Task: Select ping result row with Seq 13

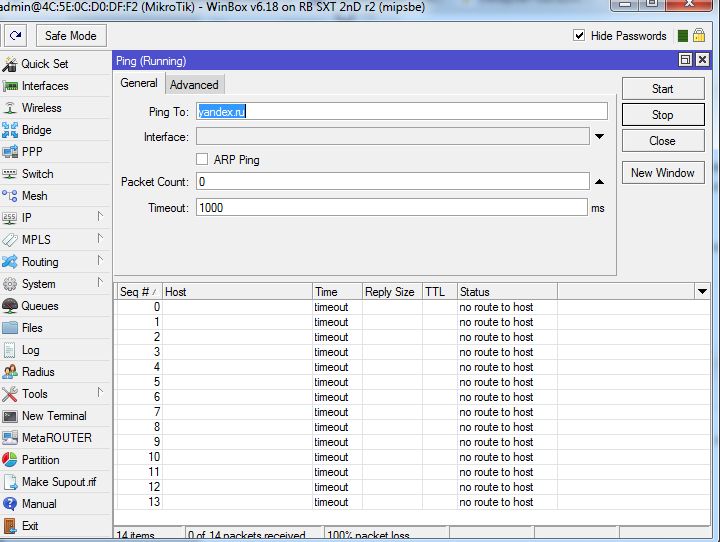Action: tap(412, 502)
